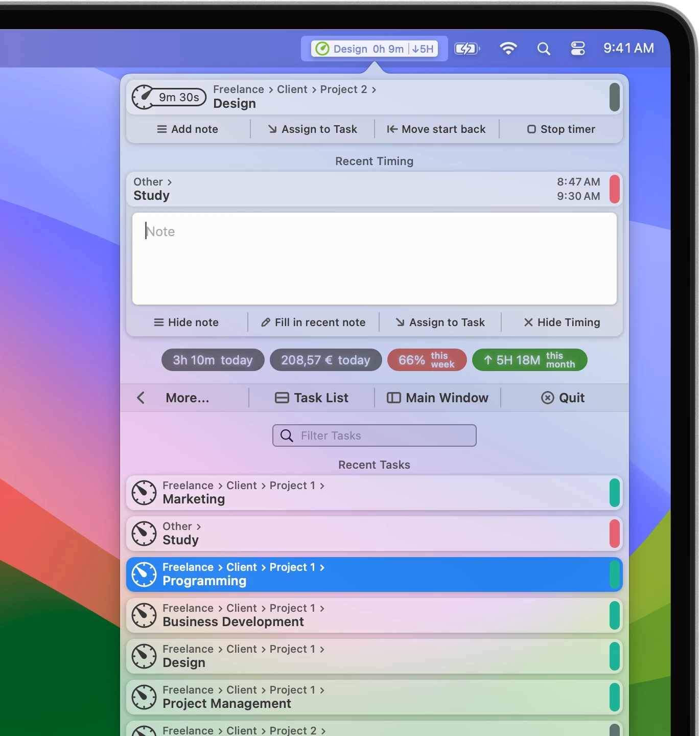Click the stopwatch icon next to Programming task
This screenshot has height=736, width=700.
[144, 574]
